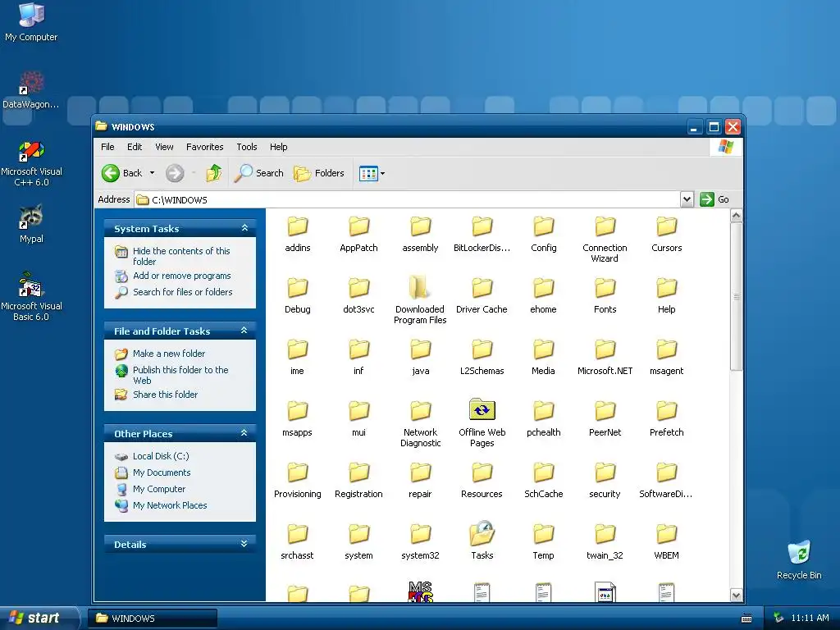Open the Back history dropdown arrow

tap(152, 173)
